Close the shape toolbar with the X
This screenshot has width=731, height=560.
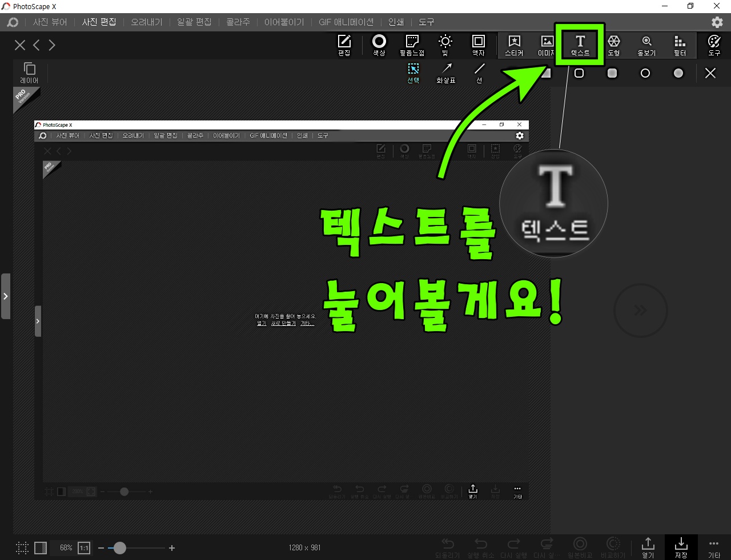click(710, 73)
